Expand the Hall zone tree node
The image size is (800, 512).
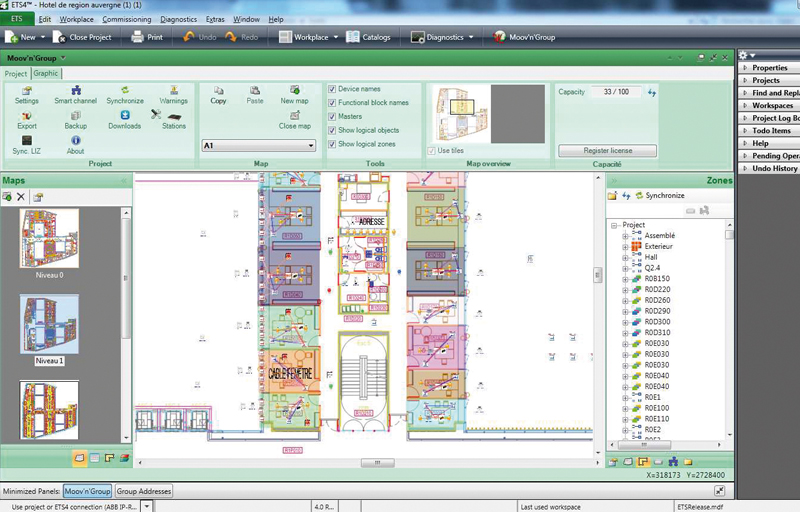click(625, 258)
